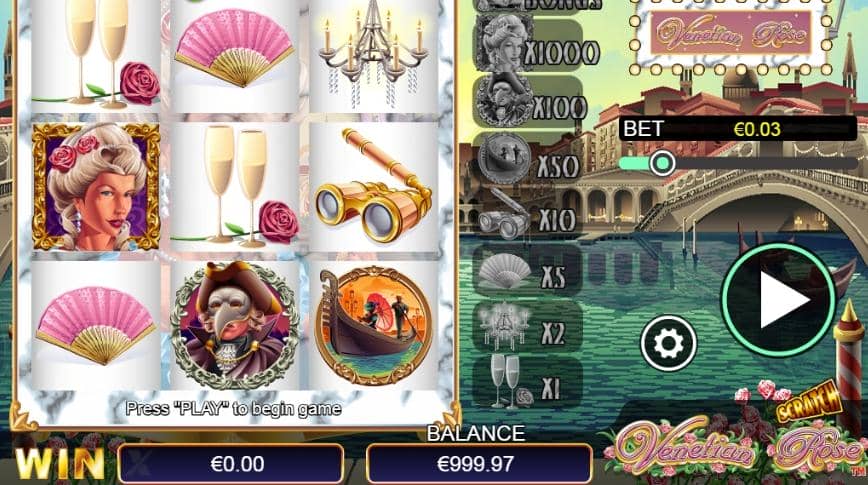The height and width of the screenshot is (485, 868).
Task: Select the x10 opera glasses paytable entry
Action: pos(528,215)
